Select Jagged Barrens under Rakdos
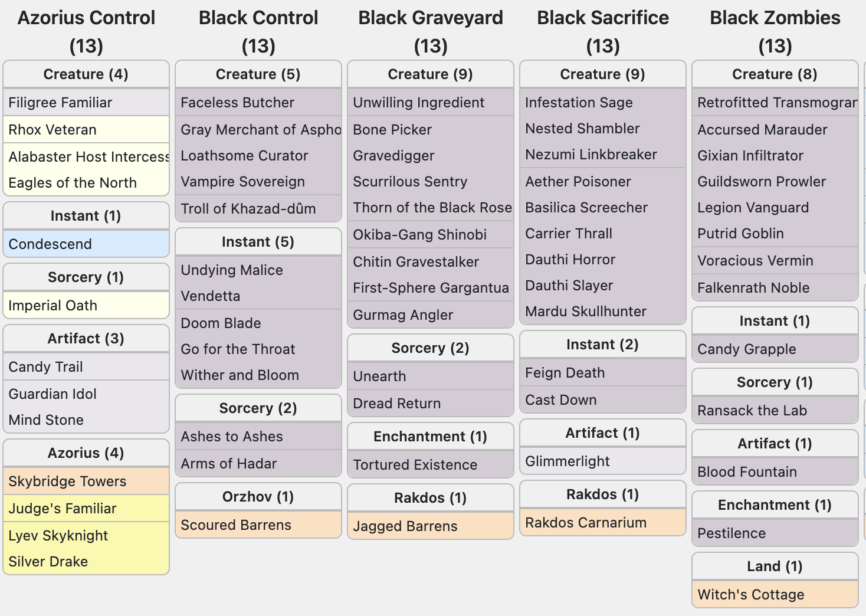 405,526
